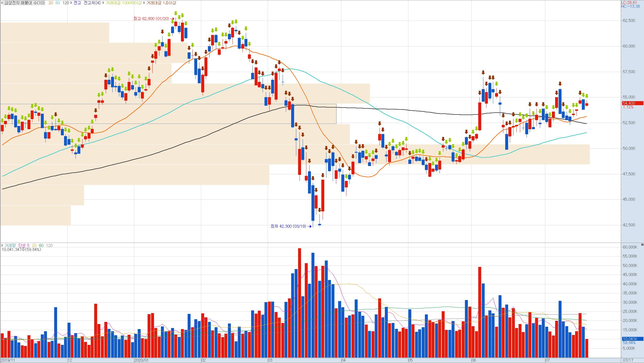The image size is (644, 363).
Task: Click the 삼성전자 매물대 수(10) indicator label
Action: tap(24, 3)
